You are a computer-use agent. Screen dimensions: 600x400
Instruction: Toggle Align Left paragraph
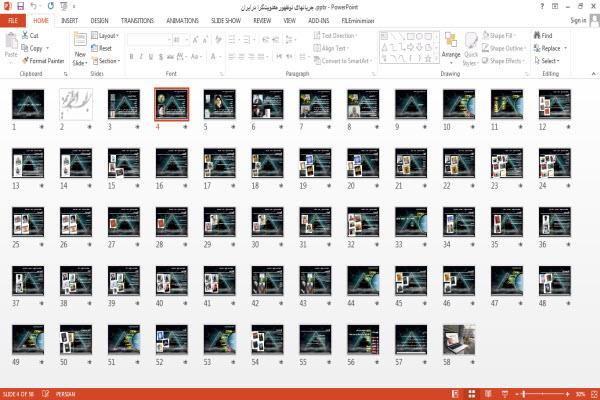click(x=232, y=57)
